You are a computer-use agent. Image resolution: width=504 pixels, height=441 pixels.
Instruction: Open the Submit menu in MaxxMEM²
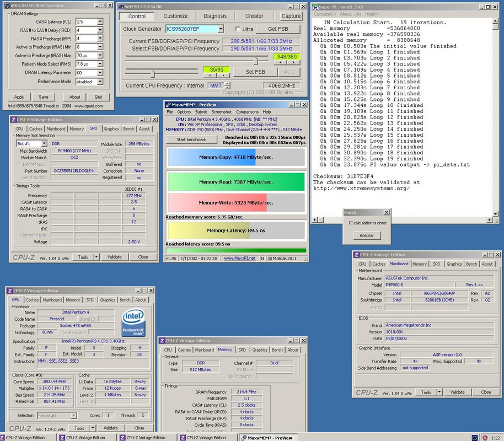point(201,112)
